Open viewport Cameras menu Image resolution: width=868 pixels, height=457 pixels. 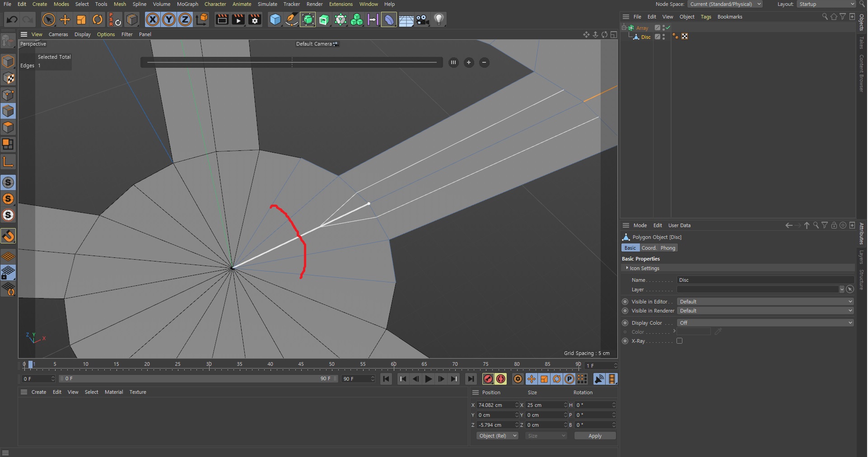pos(58,34)
